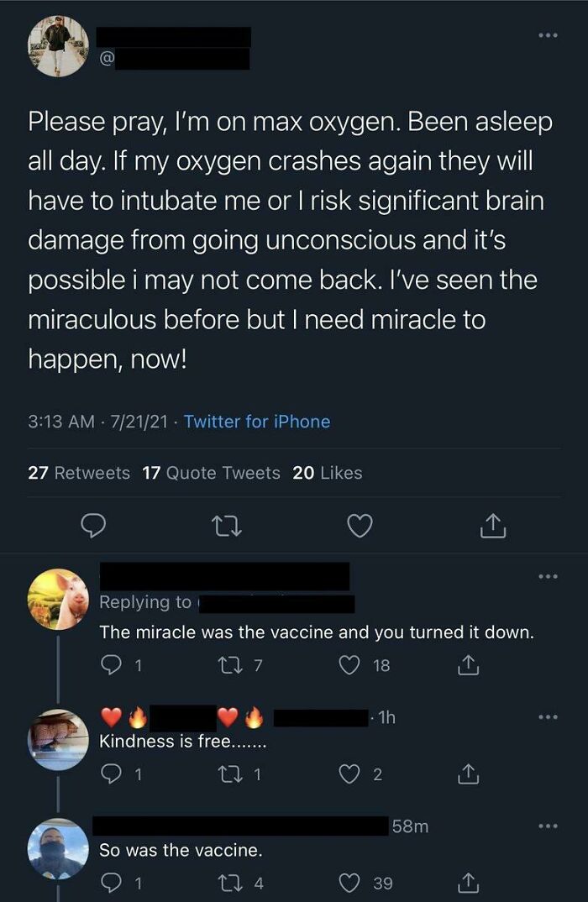588x902 pixels.
Task: Share the 'So was the vaccine' reply
Action: (467, 882)
